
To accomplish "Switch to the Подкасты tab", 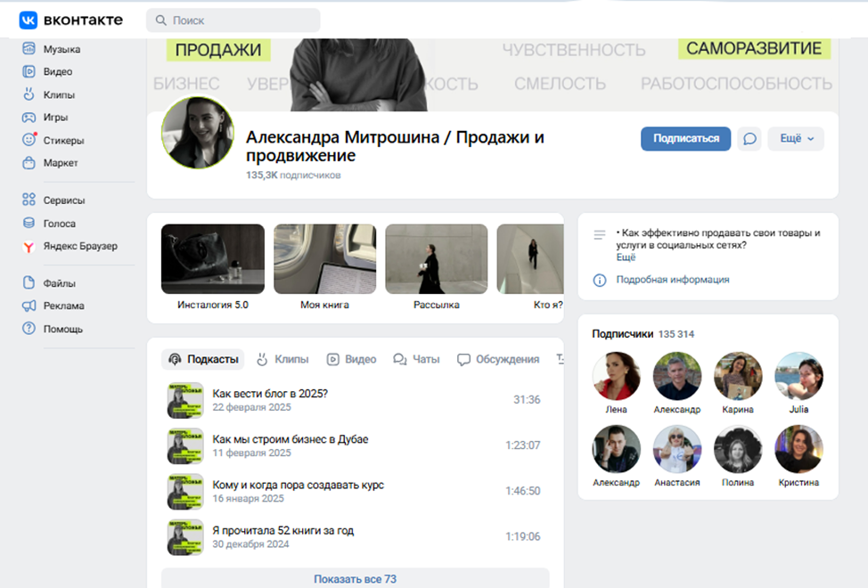I will (x=203, y=359).
